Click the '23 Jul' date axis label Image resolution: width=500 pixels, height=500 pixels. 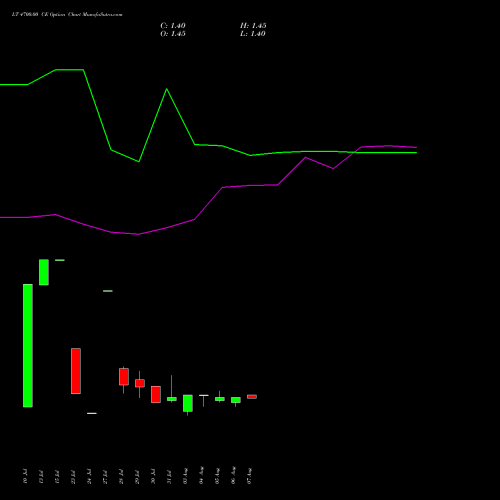coord(73,476)
